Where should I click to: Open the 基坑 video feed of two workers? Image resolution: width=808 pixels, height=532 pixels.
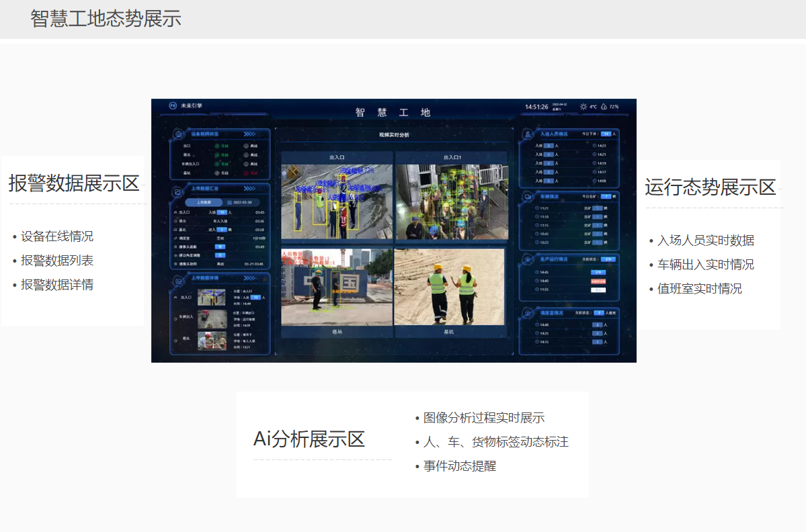pos(450,287)
